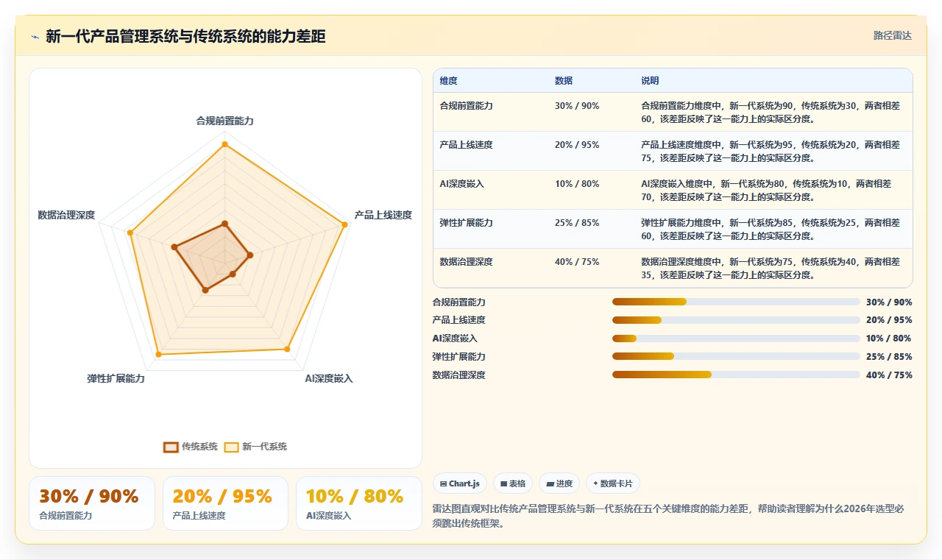
Task: Click the new-generation data point on 合规前置能力 axis
Action: tap(224, 144)
